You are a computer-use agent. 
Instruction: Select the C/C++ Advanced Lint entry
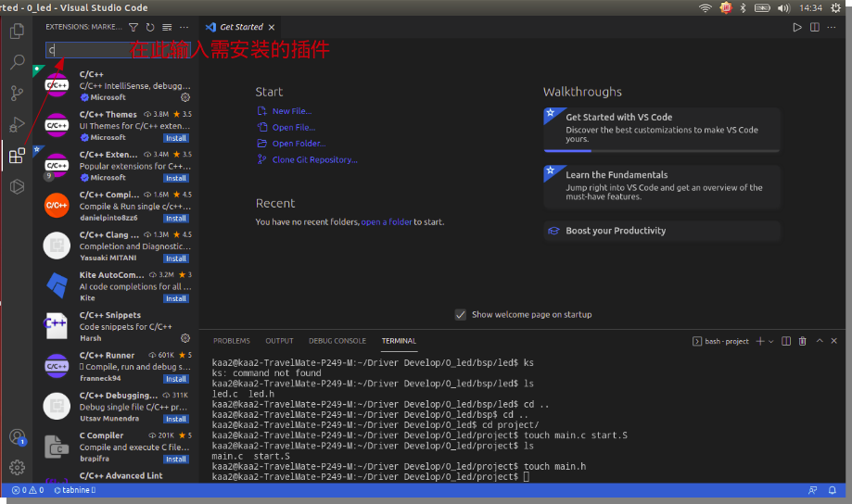(x=116, y=476)
